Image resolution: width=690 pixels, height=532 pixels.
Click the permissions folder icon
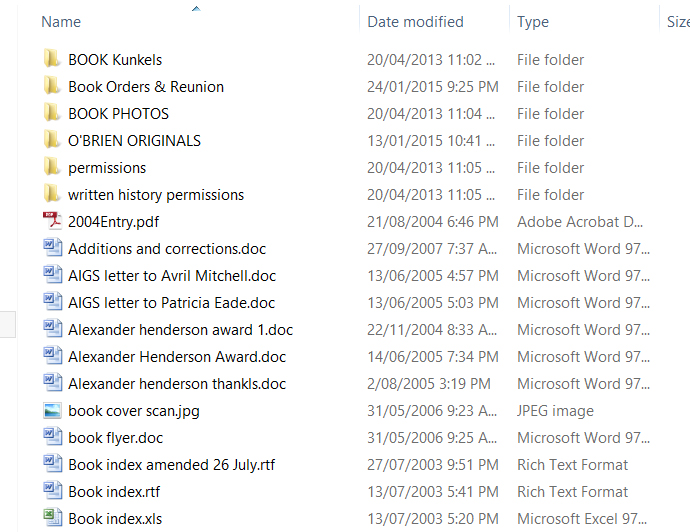(x=52, y=168)
